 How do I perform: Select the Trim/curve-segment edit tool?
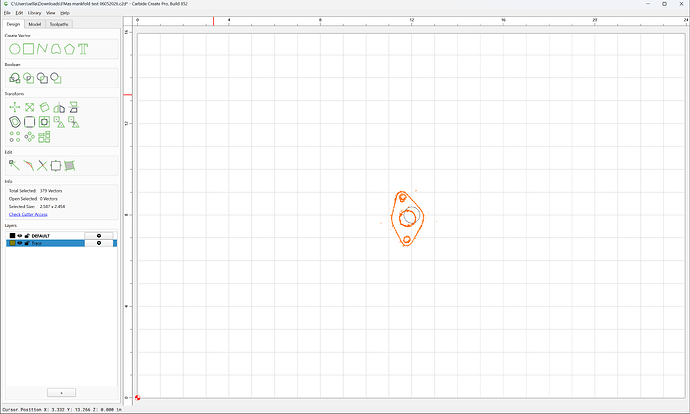coord(29,165)
